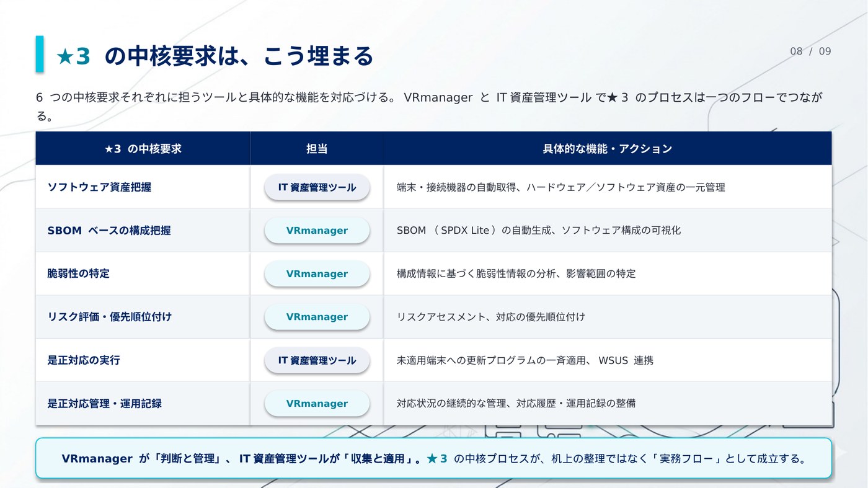Select the 'SBOM ベースの構成把握' row label
This screenshot has height=488, width=868.
click(109, 230)
